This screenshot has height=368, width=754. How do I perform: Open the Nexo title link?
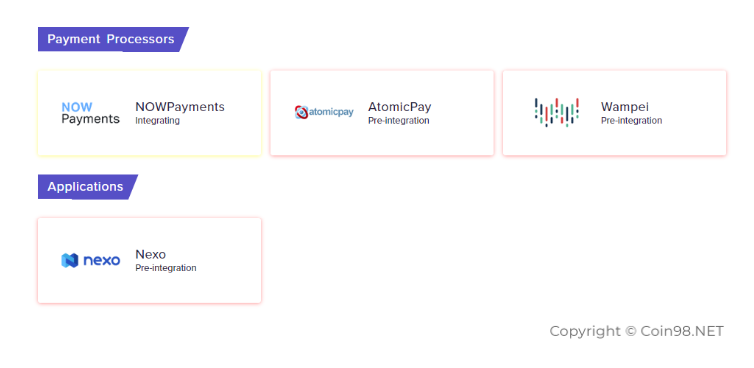tap(151, 254)
